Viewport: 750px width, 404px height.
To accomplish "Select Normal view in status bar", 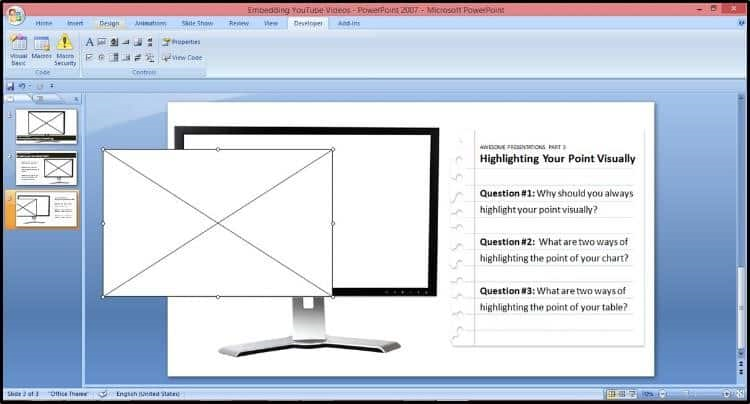I will point(609,394).
